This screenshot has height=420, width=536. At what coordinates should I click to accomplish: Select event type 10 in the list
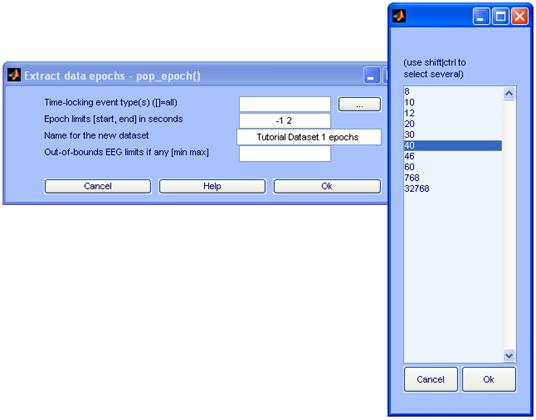pyautogui.click(x=453, y=102)
